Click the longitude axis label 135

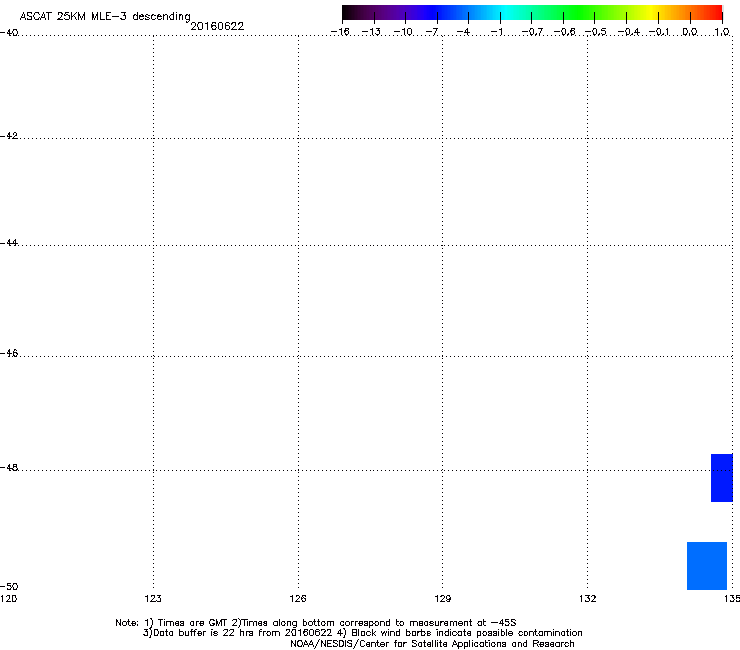click(732, 599)
